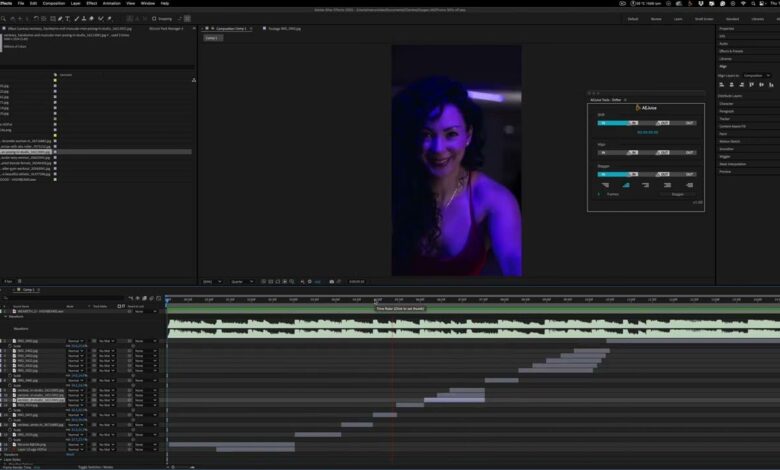Viewport: 780px width, 470px height.
Task: Click Toggle Switches / Modes at timeline bottom
Action: pyautogui.click(x=96, y=467)
